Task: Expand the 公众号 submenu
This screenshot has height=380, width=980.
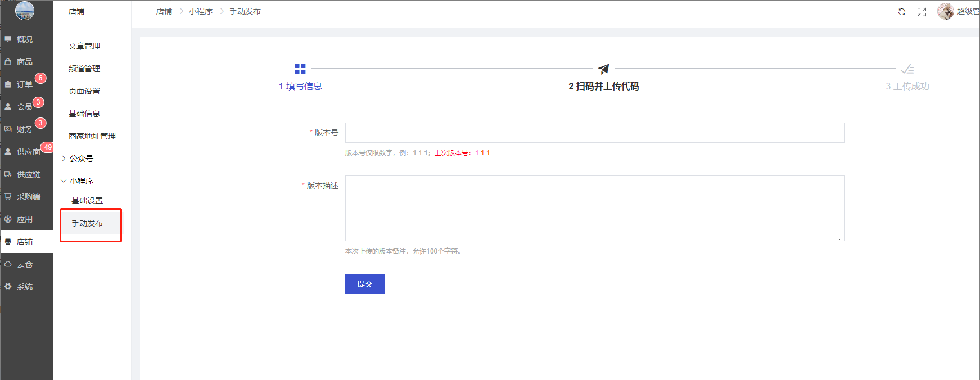Action: tap(81, 159)
